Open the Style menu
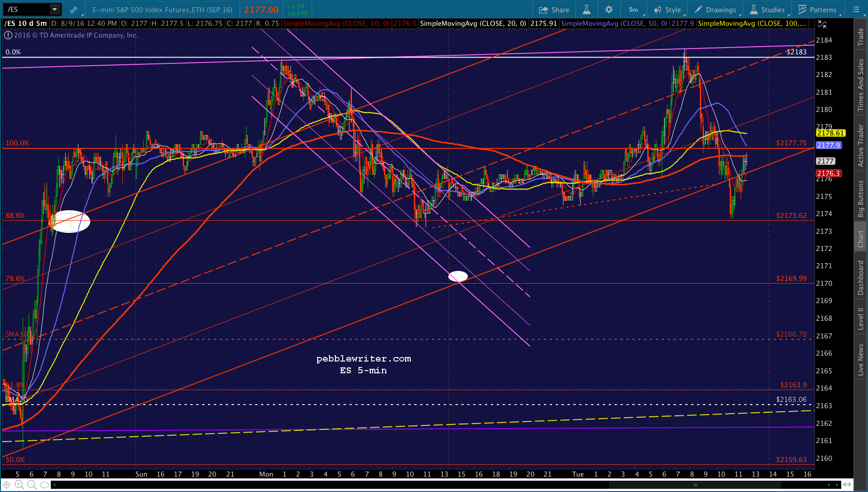The image size is (868, 492). pyautogui.click(x=668, y=10)
